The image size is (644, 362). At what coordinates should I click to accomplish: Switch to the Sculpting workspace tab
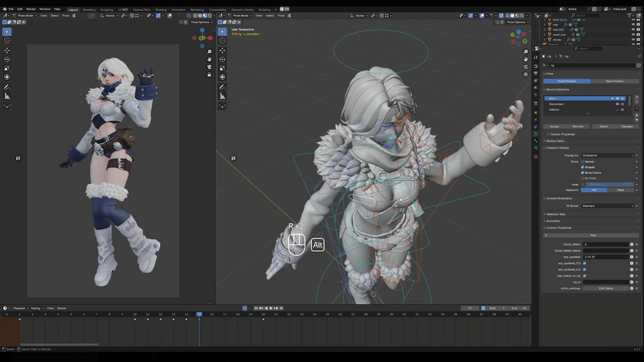tap(106, 10)
